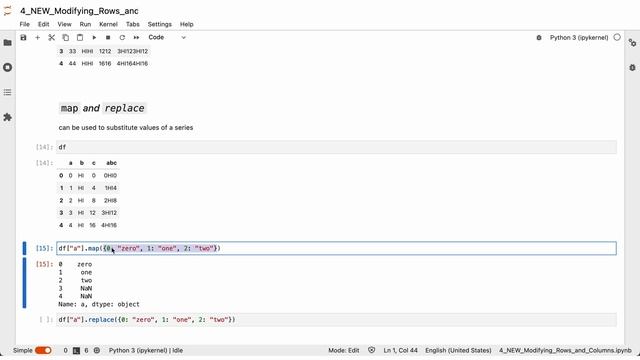Click the terminal count icon in status bar
The width and height of the screenshot is (640, 360).
pos(76,350)
